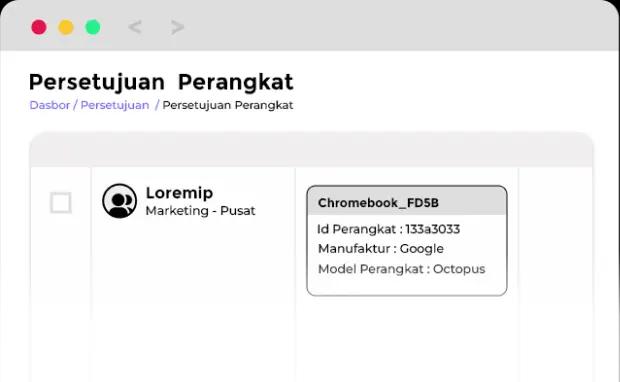Viewport: 620px width, 382px height.
Task: Click the red close window dot
Action: click(39, 27)
